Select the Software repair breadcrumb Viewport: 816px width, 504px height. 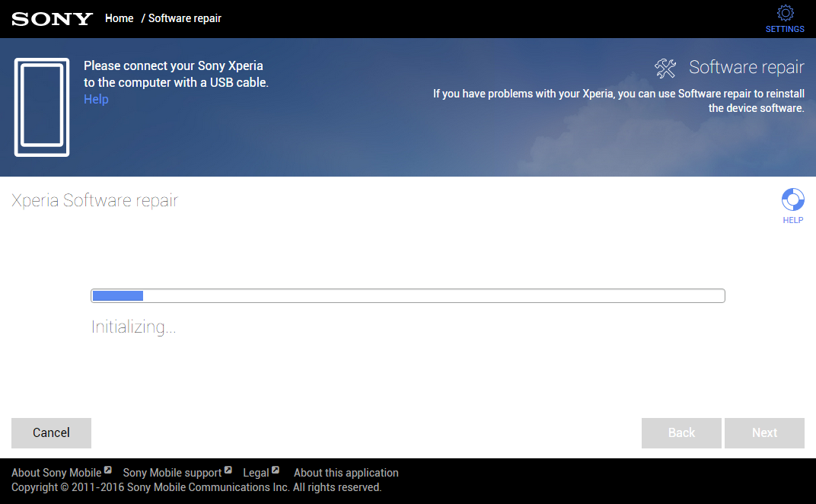click(x=185, y=18)
